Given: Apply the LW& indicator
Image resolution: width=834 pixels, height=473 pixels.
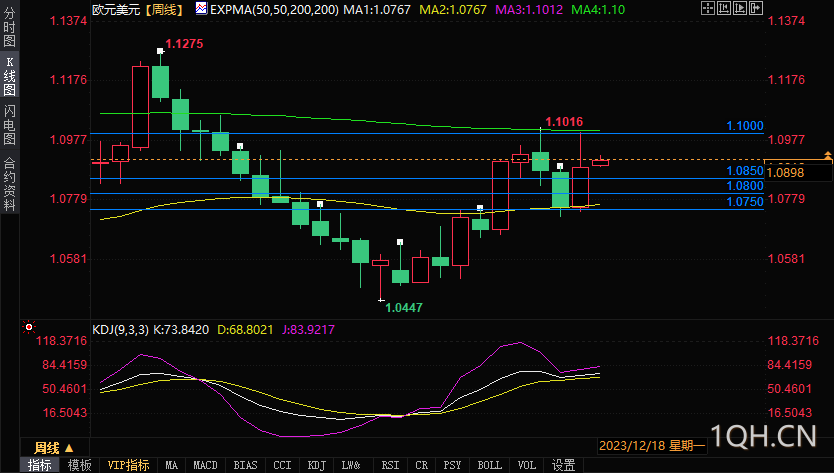Looking at the screenshot, I should point(351,465).
